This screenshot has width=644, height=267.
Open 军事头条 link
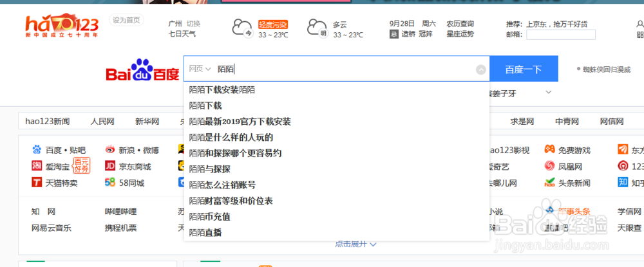(574, 212)
